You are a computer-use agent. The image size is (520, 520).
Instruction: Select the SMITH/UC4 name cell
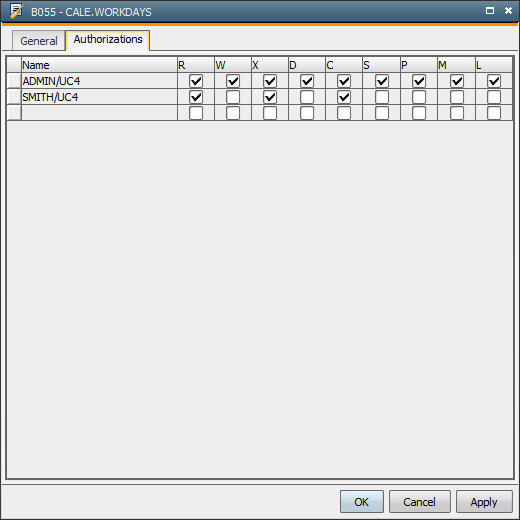99,97
